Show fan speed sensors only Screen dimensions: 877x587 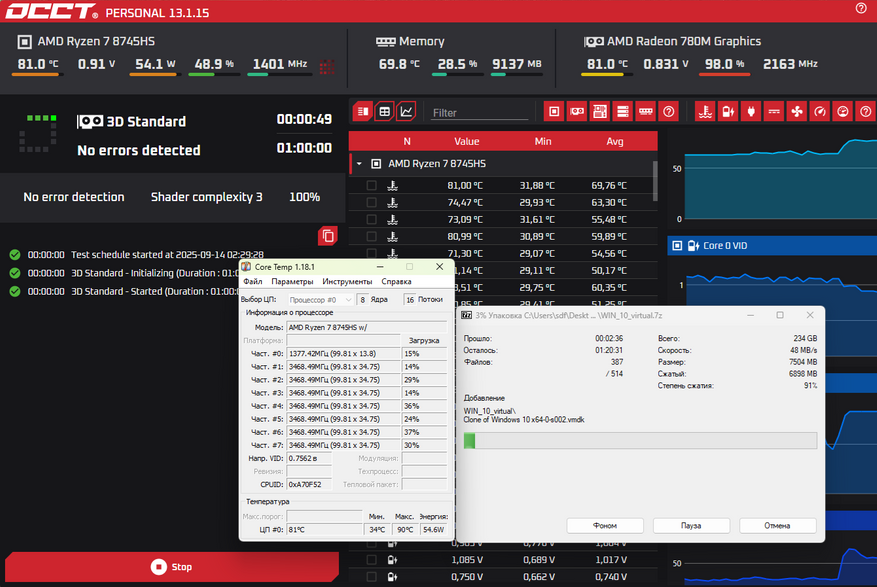tap(797, 112)
